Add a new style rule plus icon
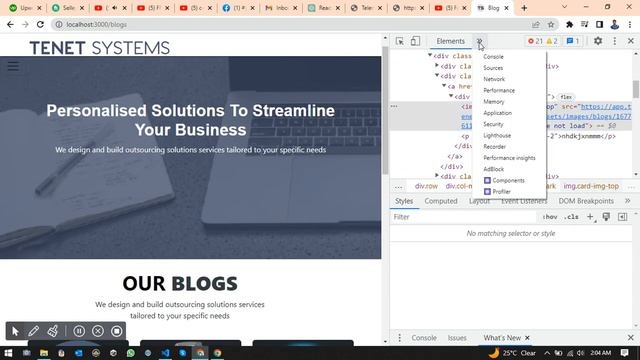The width and height of the screenshot is (640, 360). (x=590, y=217)
